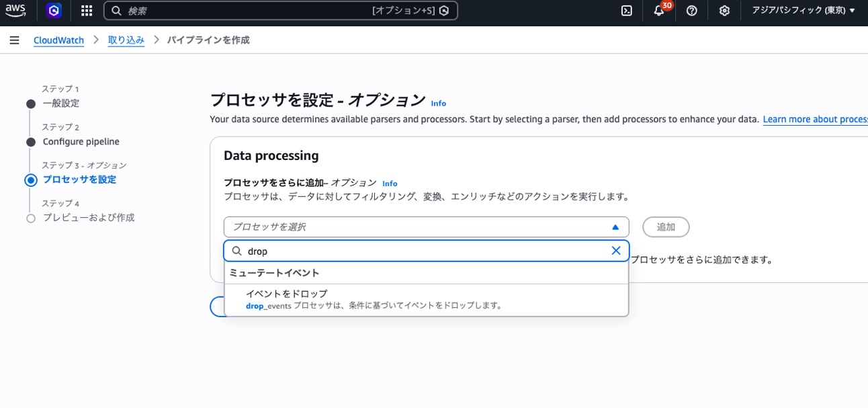Open the help question mark menu
Viewport: 868px width, 408px height.
692,11
